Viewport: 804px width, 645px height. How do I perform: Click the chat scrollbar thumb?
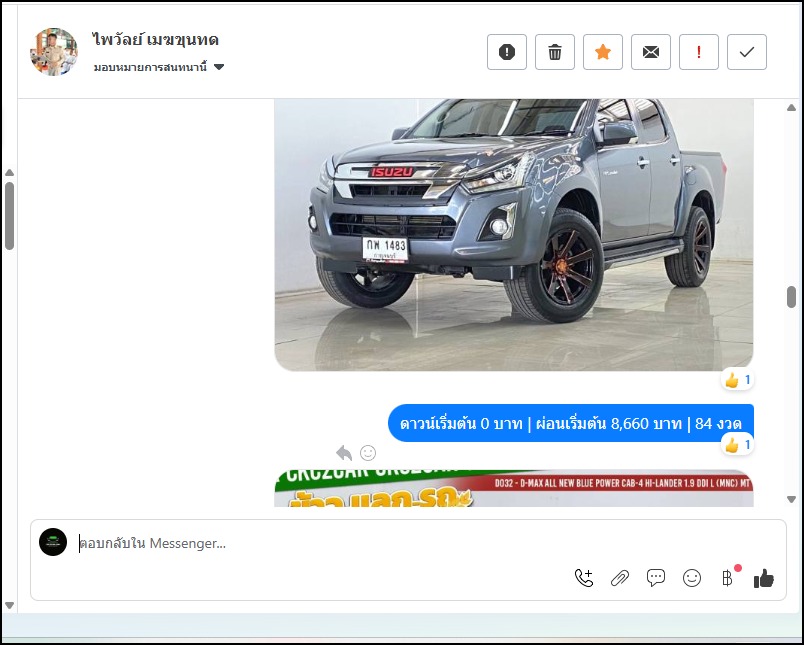pos(791,297)
